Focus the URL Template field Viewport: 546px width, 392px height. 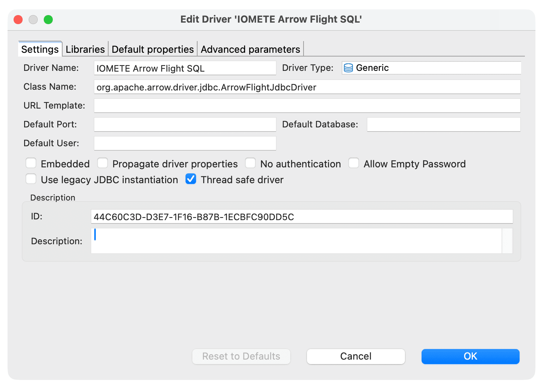307,106
